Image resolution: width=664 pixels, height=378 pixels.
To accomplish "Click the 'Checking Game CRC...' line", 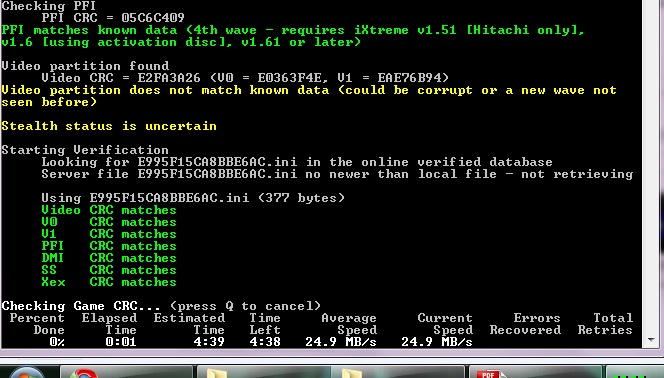I will (161, 306).
